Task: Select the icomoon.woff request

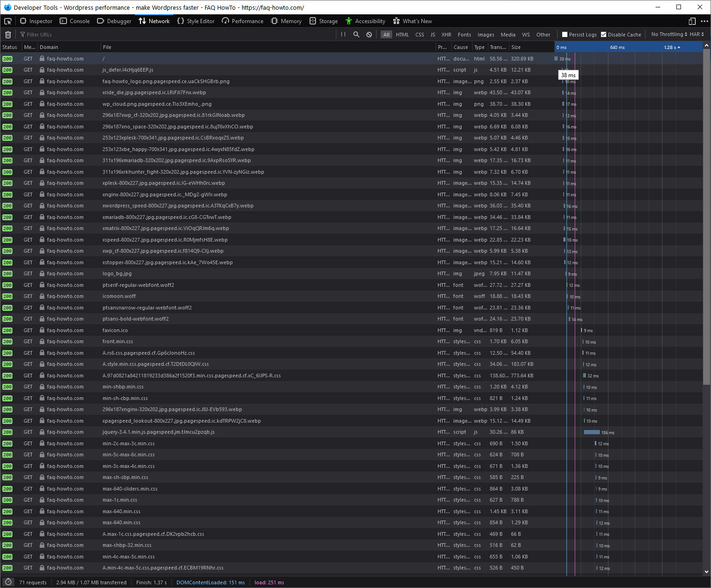Action: pyautogui.click(x=351, y=297)
